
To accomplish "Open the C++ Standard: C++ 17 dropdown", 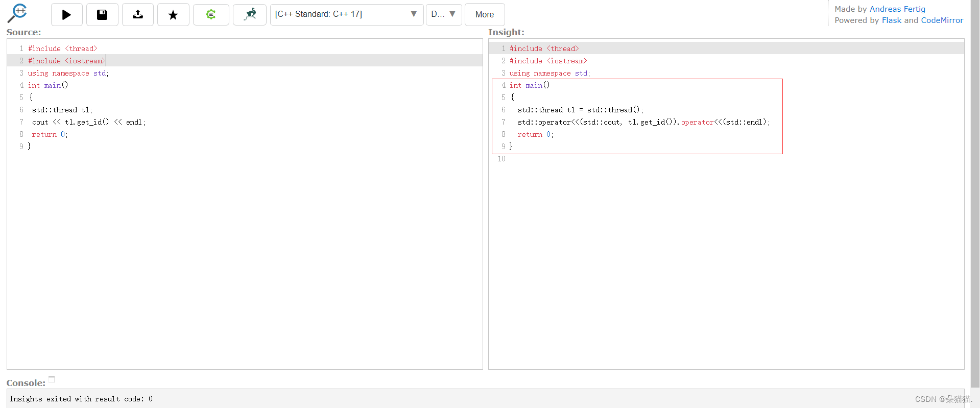I will pos(347,14).
